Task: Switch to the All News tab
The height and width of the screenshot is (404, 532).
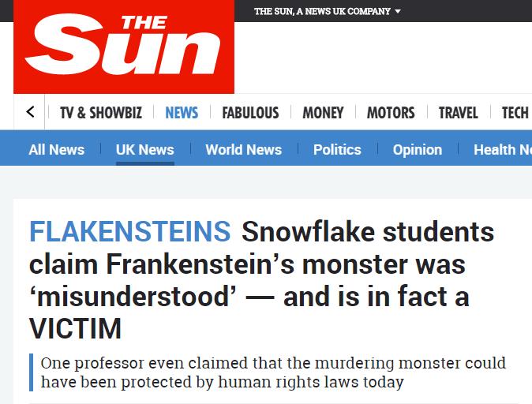Action: click(x=57, y=150)
